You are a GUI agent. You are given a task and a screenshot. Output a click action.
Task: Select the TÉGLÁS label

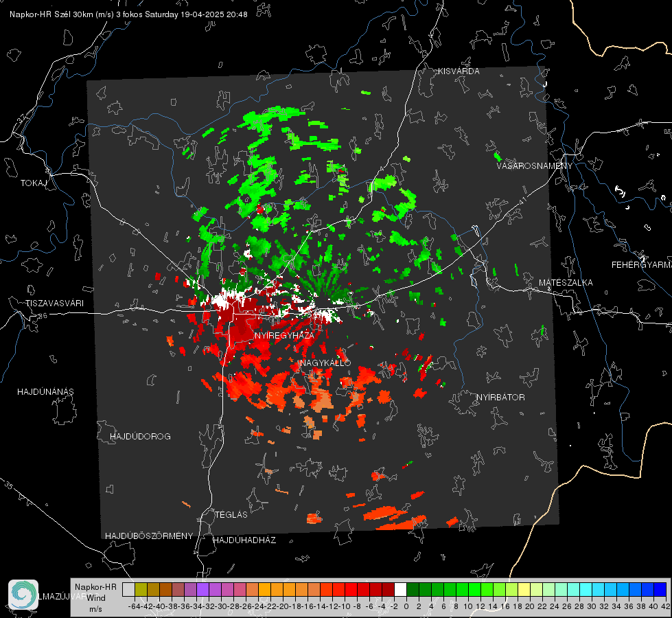(231, 515)
